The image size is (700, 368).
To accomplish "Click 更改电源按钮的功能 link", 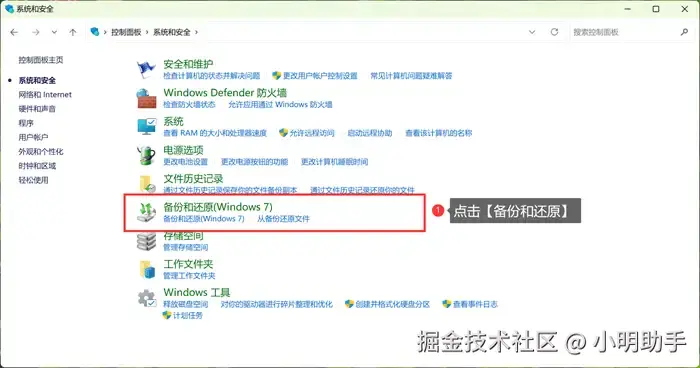I will (254, 162).
